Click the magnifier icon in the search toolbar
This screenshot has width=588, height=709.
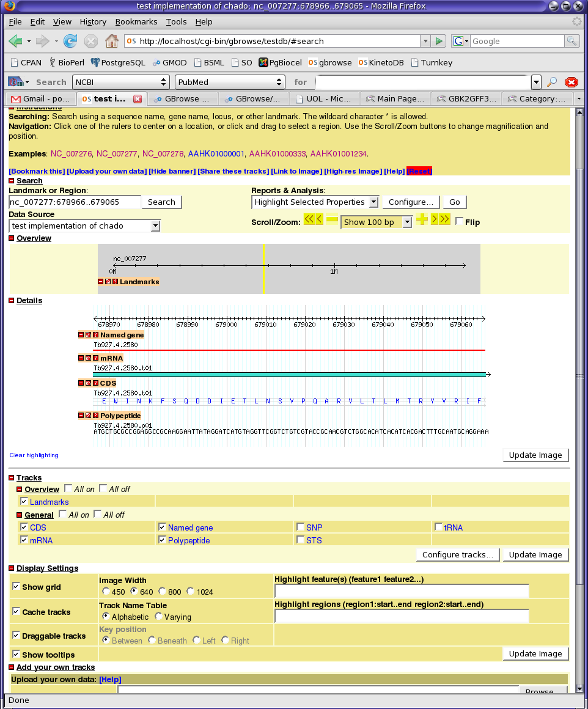[552, 82]
